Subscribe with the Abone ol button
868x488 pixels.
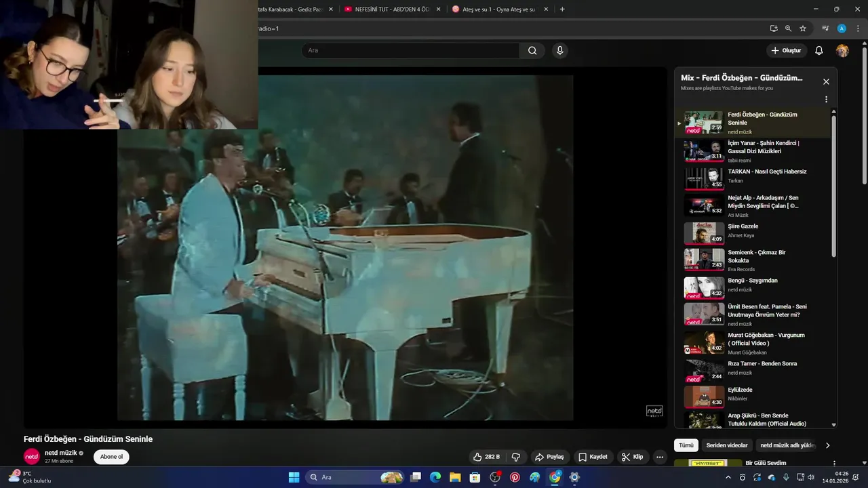111,457
